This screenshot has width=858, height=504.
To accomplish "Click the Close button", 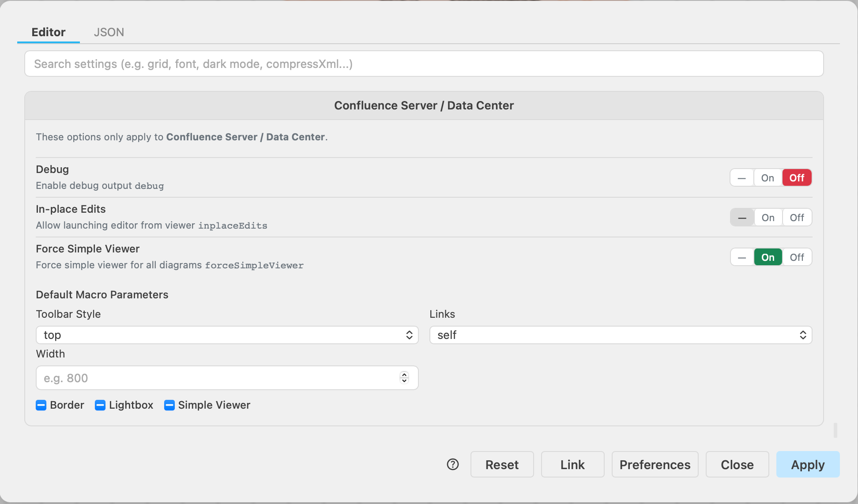I will pos(738,464).
